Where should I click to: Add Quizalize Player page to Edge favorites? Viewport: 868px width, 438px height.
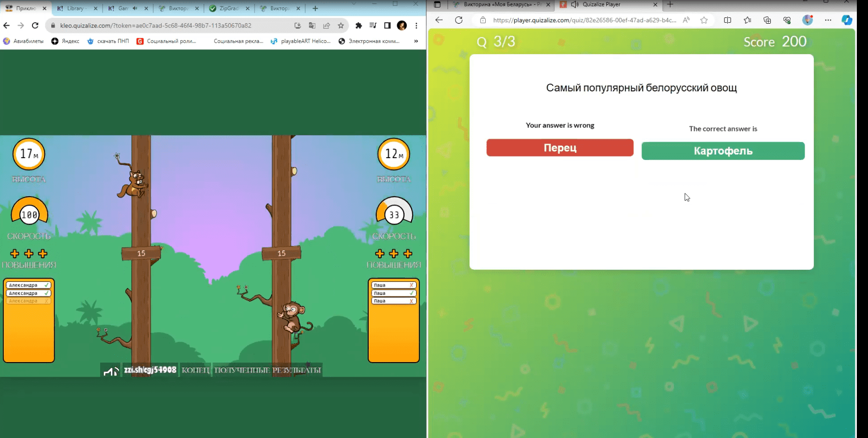(x=704, y=20)
